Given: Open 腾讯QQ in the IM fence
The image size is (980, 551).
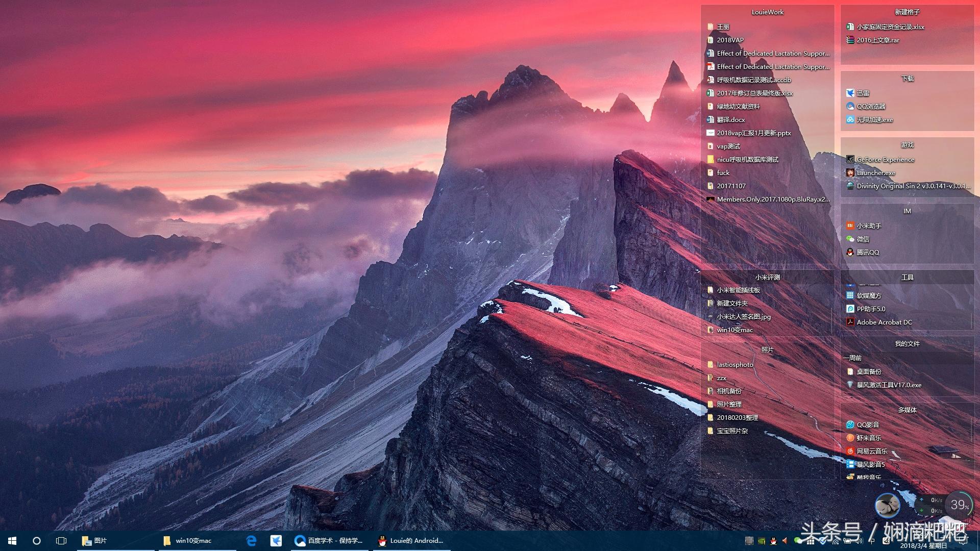Looking at the screenshot, I should click(868, 253).
